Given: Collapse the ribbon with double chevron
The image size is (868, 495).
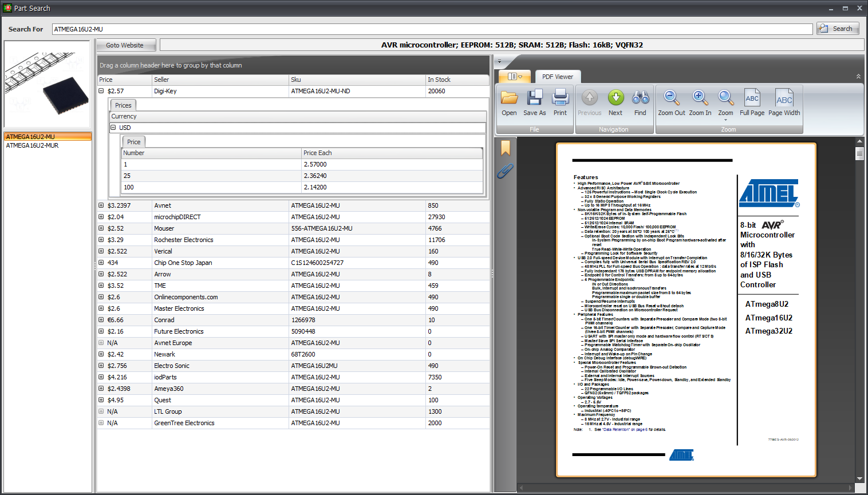Looking at the screenshot, I should point(858,76).
